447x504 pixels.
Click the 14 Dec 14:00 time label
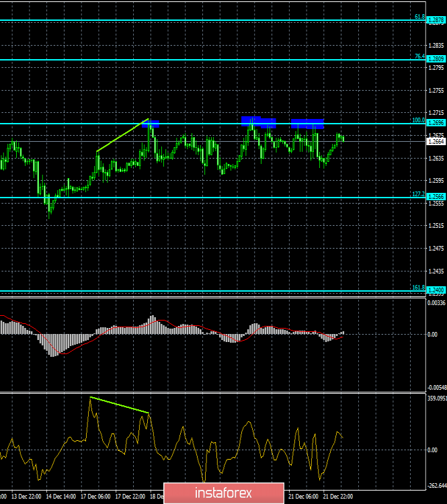coord(61,497)
